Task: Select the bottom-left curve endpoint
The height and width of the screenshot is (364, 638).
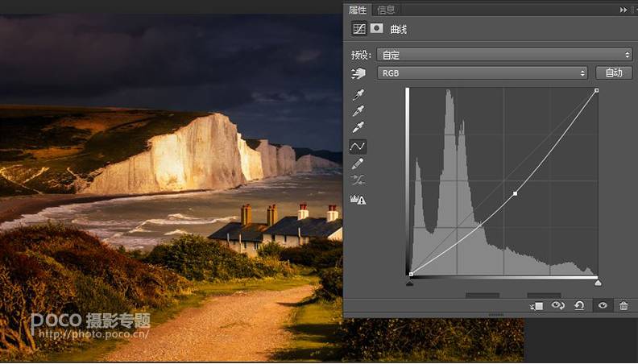Action: coord(411,274)
